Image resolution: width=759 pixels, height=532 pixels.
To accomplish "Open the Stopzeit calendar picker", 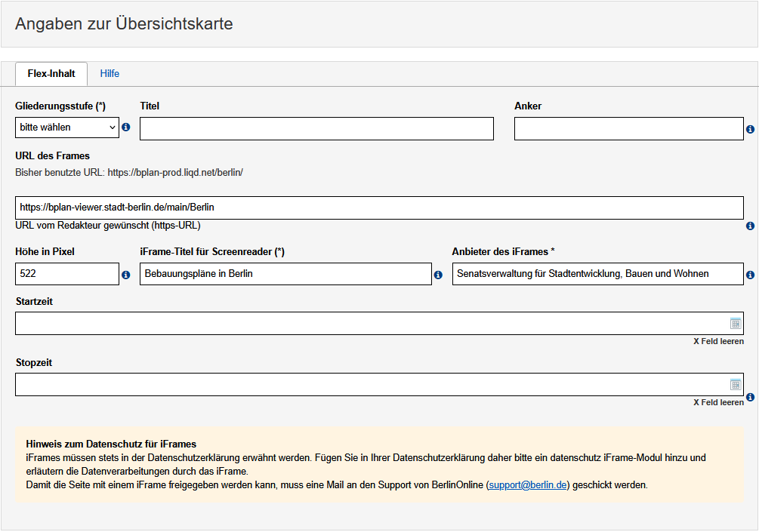I will (736, 385).
